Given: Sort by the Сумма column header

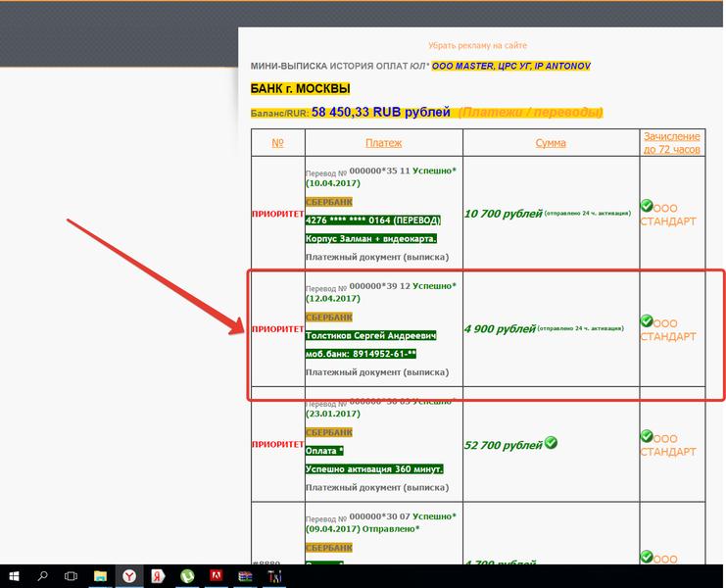Looking at the screenshot, I should (x=551, y=143).
